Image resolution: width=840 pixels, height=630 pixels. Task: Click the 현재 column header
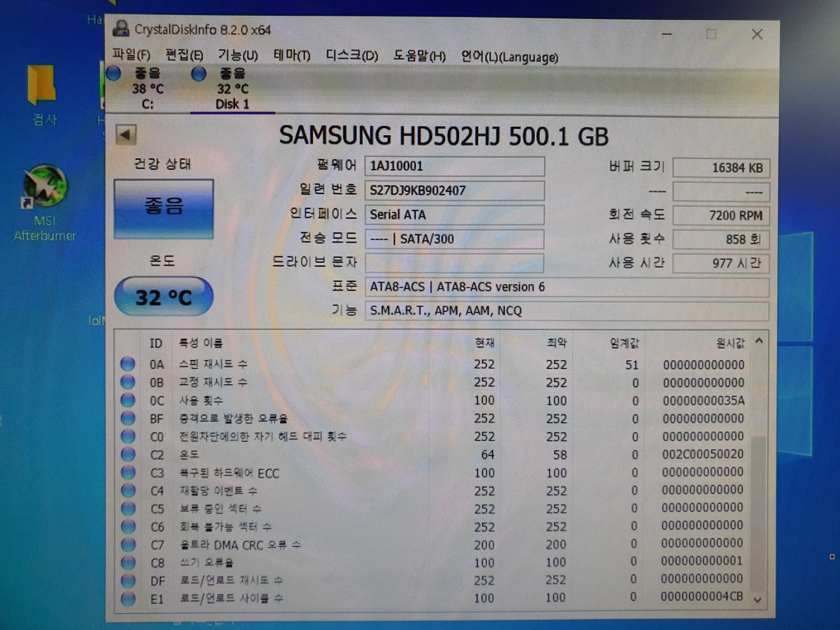coord(485,343)
